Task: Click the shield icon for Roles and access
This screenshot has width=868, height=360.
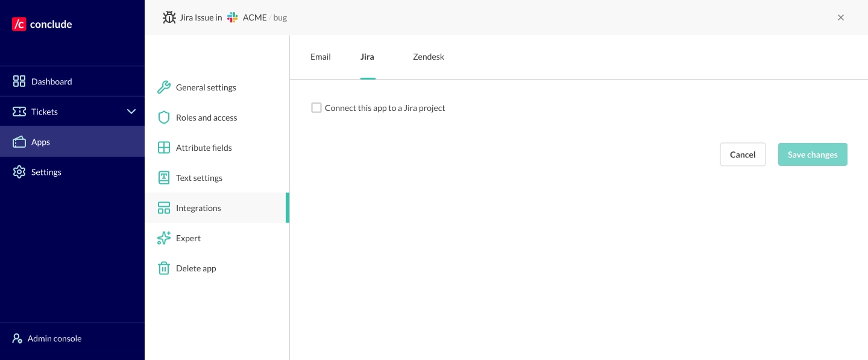Action: coord(164,118)
